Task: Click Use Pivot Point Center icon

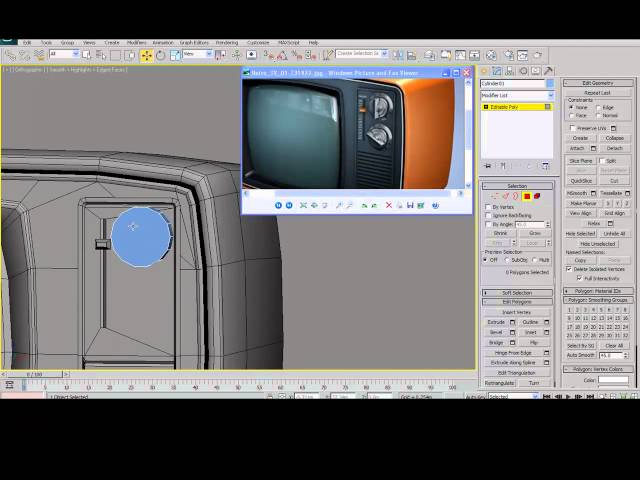Action: pos(220,55)
